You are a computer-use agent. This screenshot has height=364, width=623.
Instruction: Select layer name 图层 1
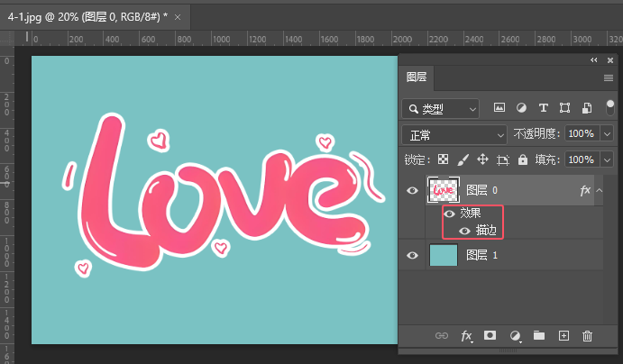point(481,255)
